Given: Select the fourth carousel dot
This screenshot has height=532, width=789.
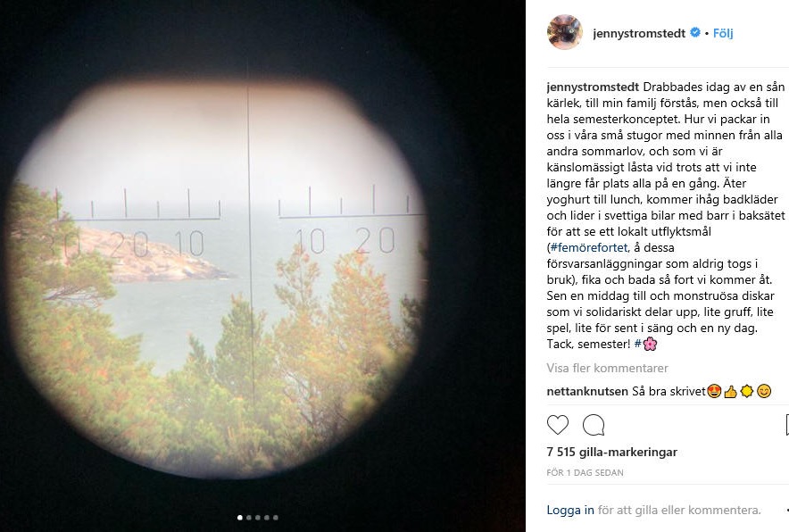Looking at the screenshot, I should [x=267, y=518].
